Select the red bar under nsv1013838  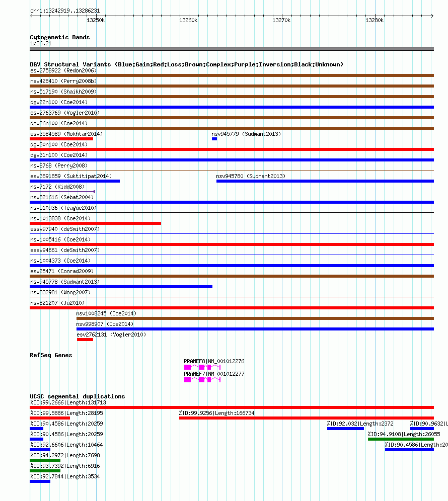click(95, 223)
